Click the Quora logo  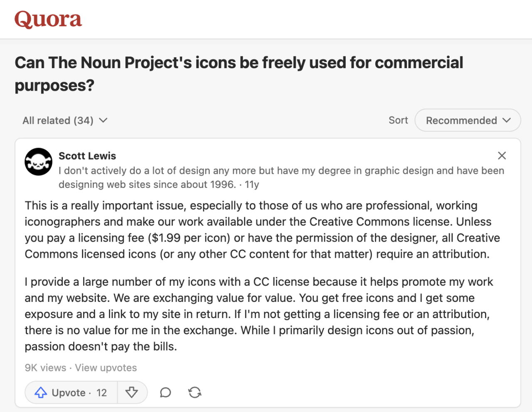coord(47,19)
